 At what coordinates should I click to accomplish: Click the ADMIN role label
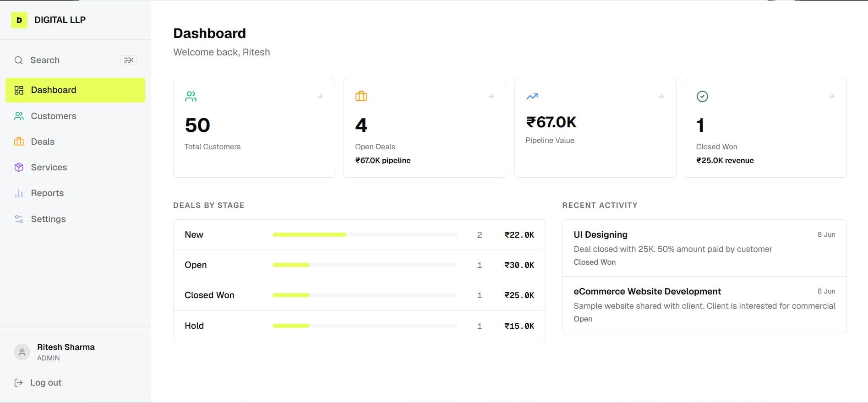pyautogui.click(x=49, y=358)
